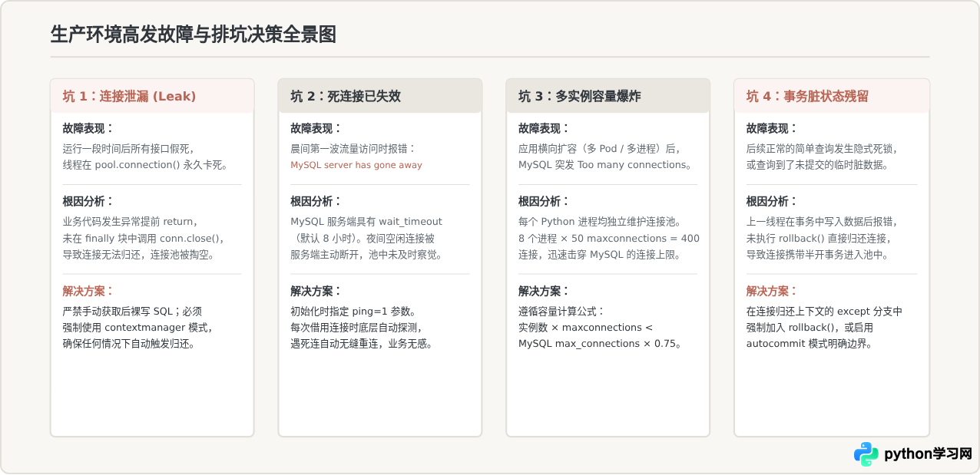Viewport: 980px width, 475px height.
Task: Click the line 确保任何情况下自动触发归还
Action: click(128, 343)
